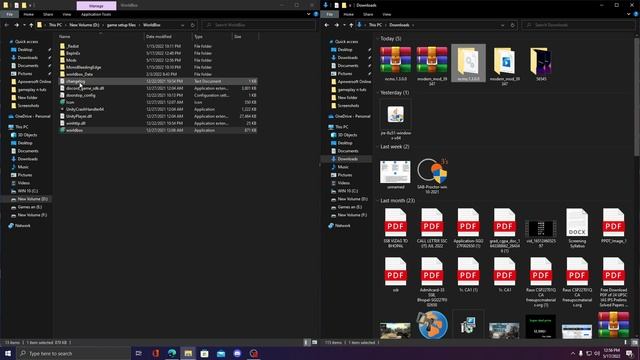
Task: Open the notification center in system tray
Action: click(x=629, y=353)
